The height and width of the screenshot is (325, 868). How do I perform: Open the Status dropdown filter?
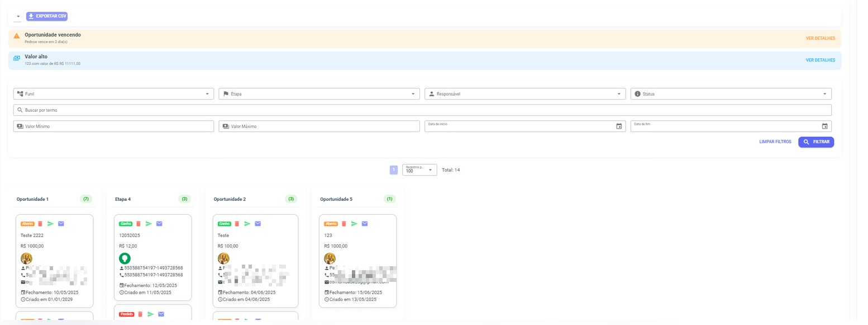click(731, 94)
